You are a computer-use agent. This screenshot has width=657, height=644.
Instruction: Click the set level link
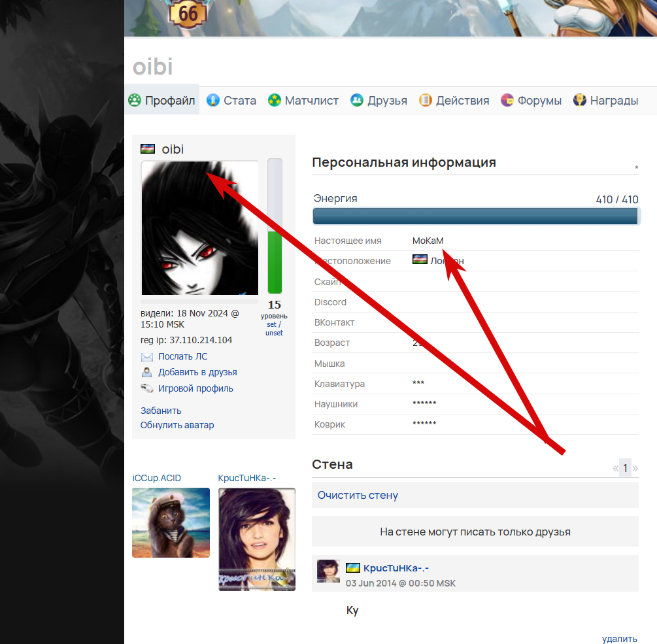(271, 324)
